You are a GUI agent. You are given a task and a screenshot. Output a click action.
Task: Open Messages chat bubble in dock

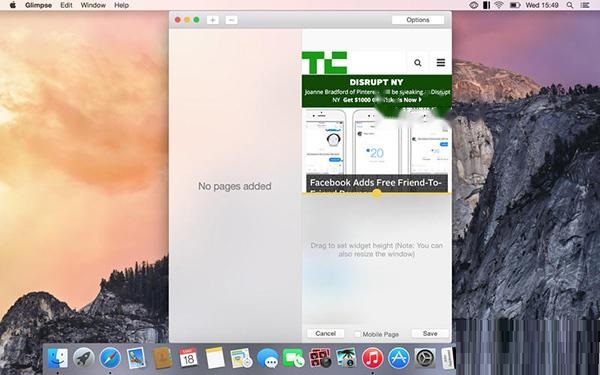point(267,358)
